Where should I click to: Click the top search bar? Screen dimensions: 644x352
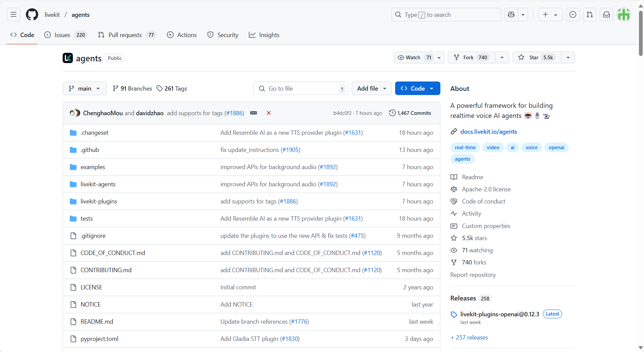(446, 14)
